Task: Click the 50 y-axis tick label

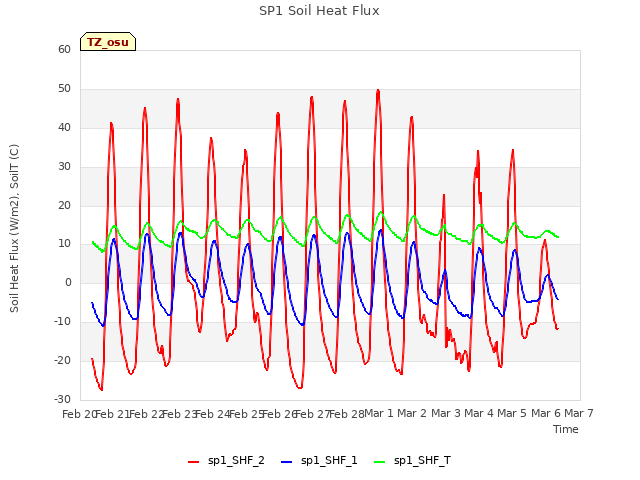Action: tap(64, 88)
